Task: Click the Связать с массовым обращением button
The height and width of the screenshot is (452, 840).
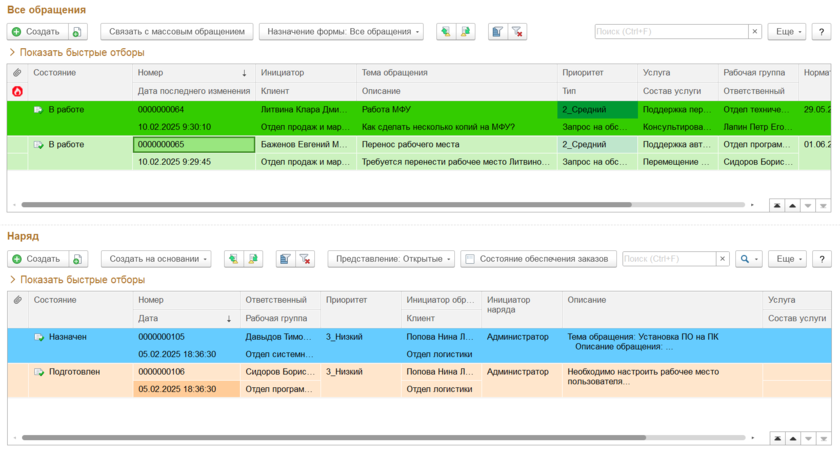Action: 176,32
